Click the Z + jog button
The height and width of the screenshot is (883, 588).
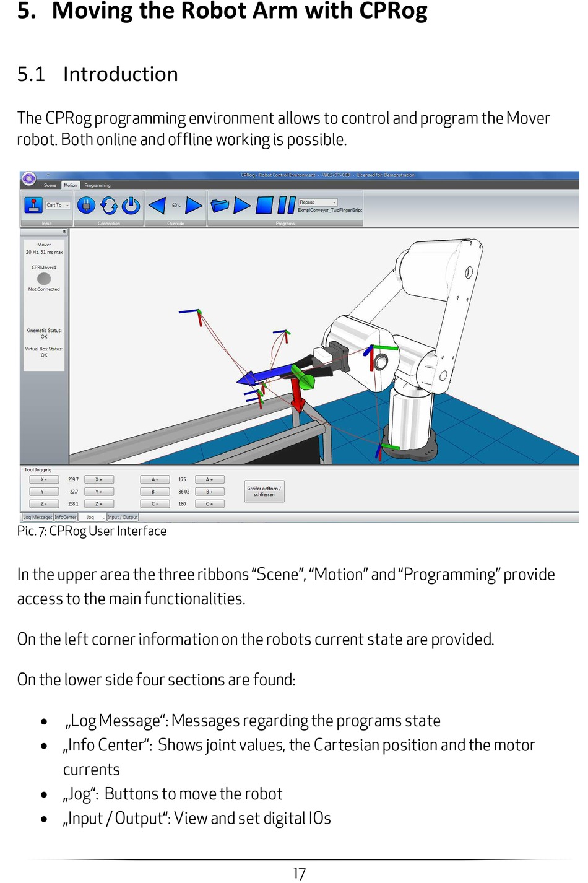pyautogui.click(x=99, y=504)
